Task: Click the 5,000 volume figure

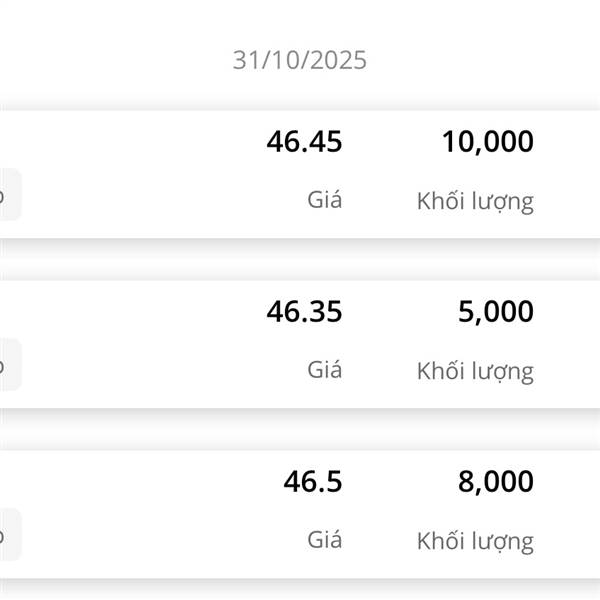Action: 496,312
